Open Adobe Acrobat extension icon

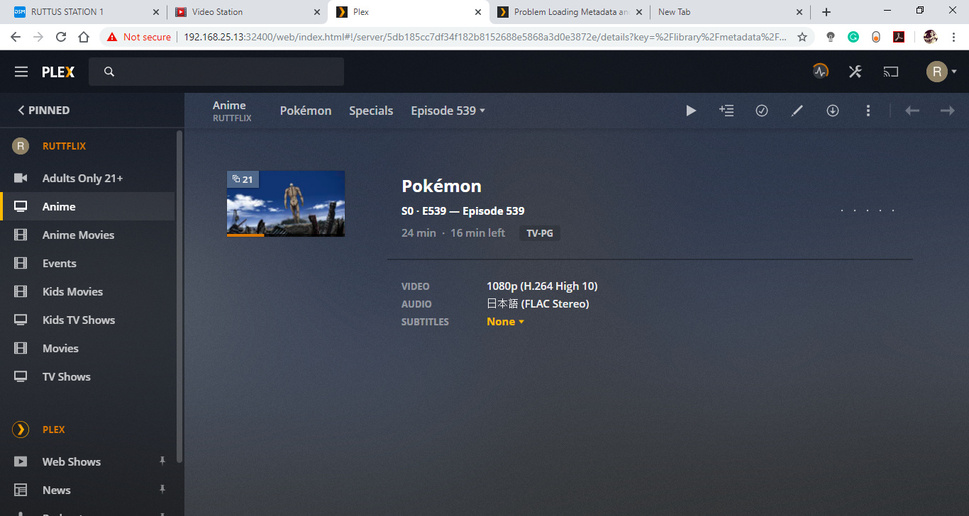(899, 37)
